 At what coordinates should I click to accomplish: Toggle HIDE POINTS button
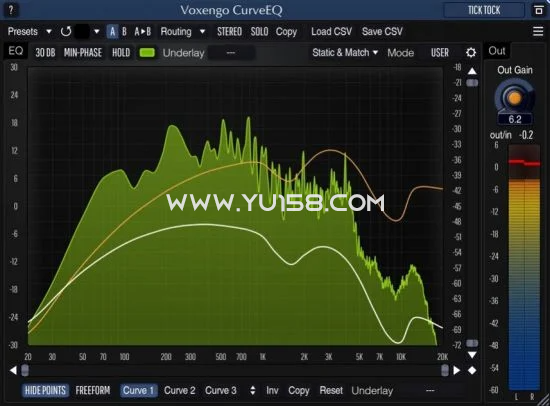click(x=45, y=391)
